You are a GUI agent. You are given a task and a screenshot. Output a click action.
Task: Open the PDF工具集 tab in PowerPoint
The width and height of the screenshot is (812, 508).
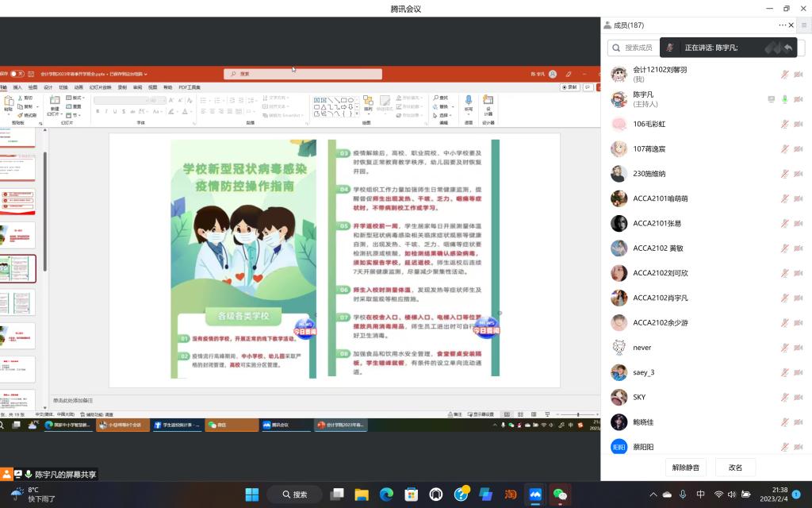pyautogui.click(x=190, y=87)
